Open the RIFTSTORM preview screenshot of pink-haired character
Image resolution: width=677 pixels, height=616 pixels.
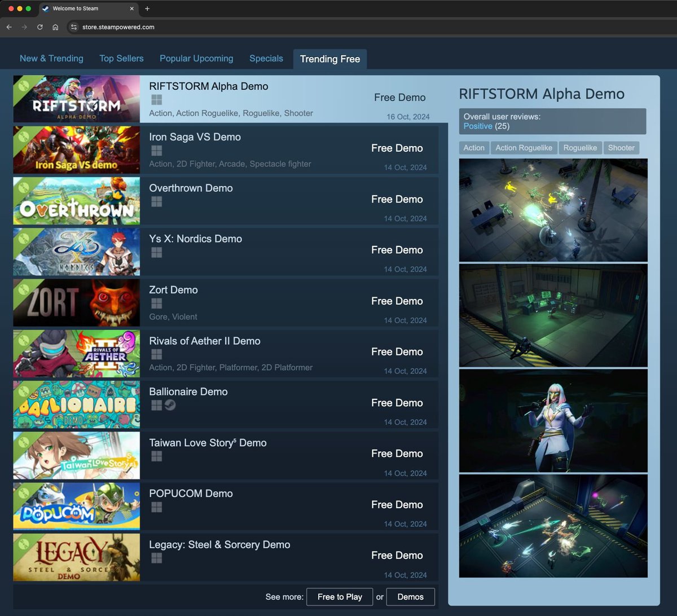point(553,421)
